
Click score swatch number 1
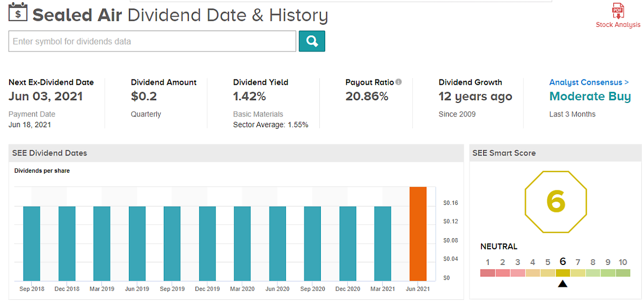pyautogui.click(x=488, y=272)
